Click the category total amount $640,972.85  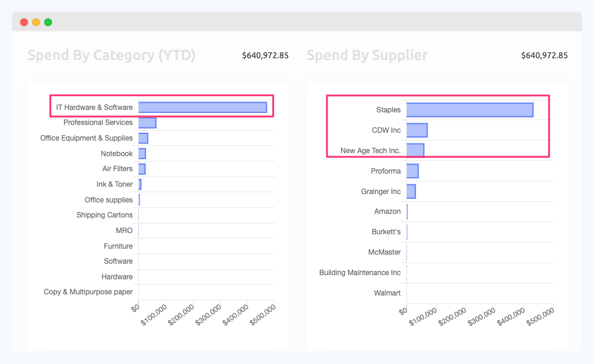click(265, 55)
